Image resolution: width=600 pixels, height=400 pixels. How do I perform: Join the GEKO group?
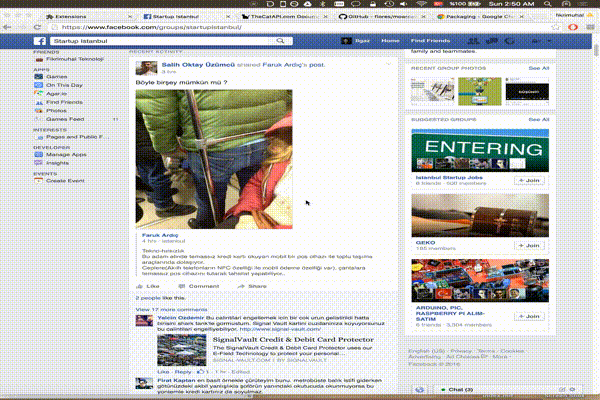tap(529, 245)
